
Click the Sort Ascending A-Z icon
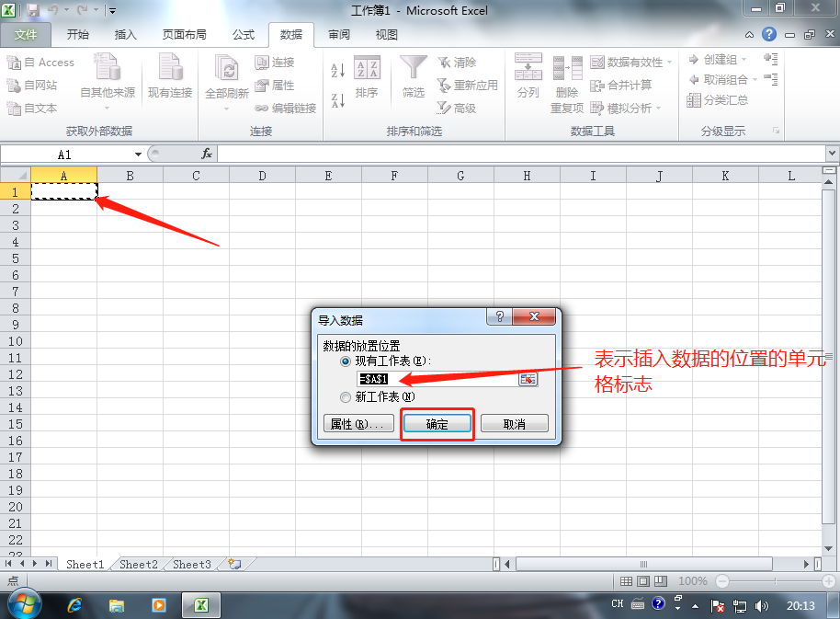coord(337,70)
